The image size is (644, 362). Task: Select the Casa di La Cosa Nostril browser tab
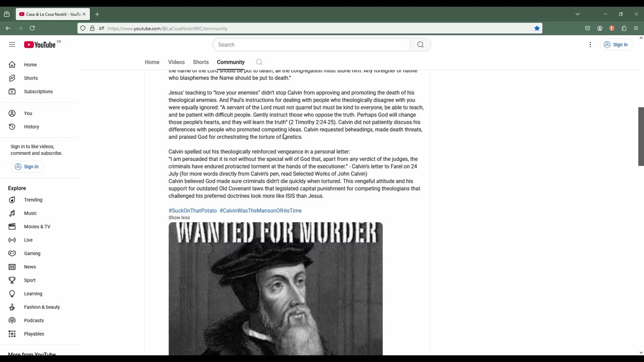(x=52, y=14)
